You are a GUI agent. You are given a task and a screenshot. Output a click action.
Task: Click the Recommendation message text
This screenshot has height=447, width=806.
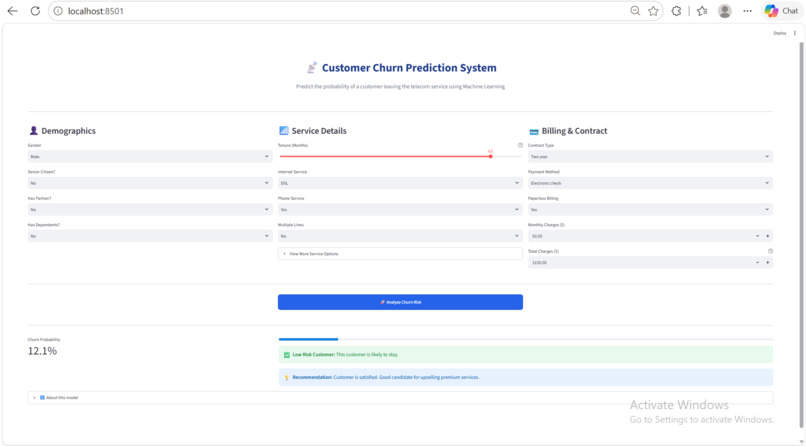click(x=386, y=377)
